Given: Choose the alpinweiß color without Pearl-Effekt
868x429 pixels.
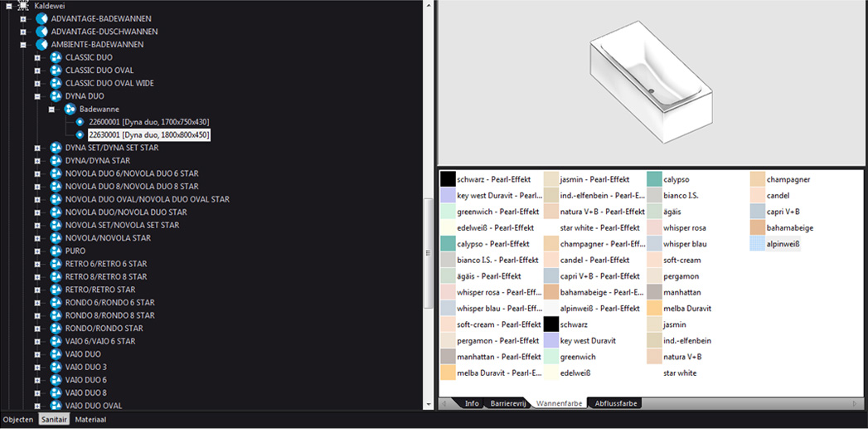Looking at the screenshot, I should [x=775, y=244].
